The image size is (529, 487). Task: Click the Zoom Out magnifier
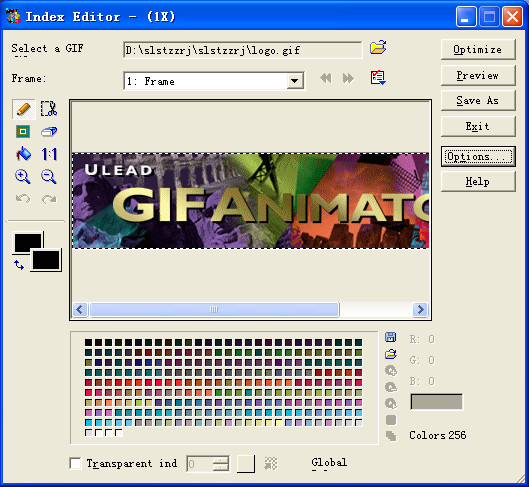(49, 176)
